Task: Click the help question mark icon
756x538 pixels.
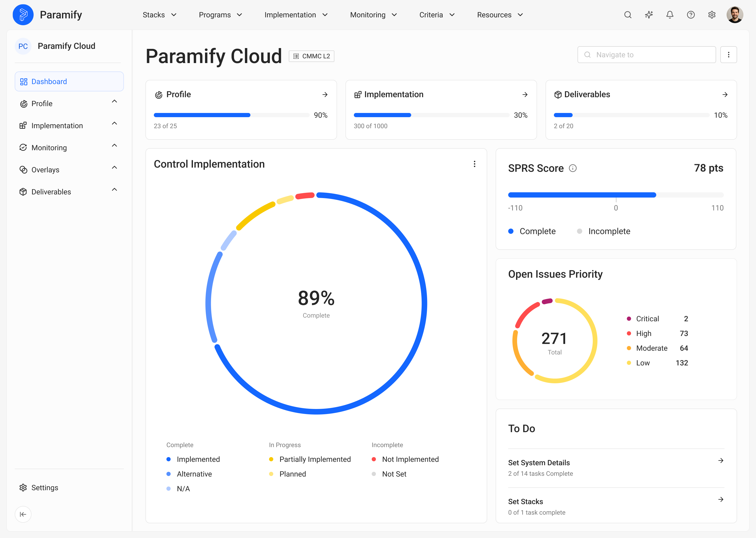Action: coord(691,15)
